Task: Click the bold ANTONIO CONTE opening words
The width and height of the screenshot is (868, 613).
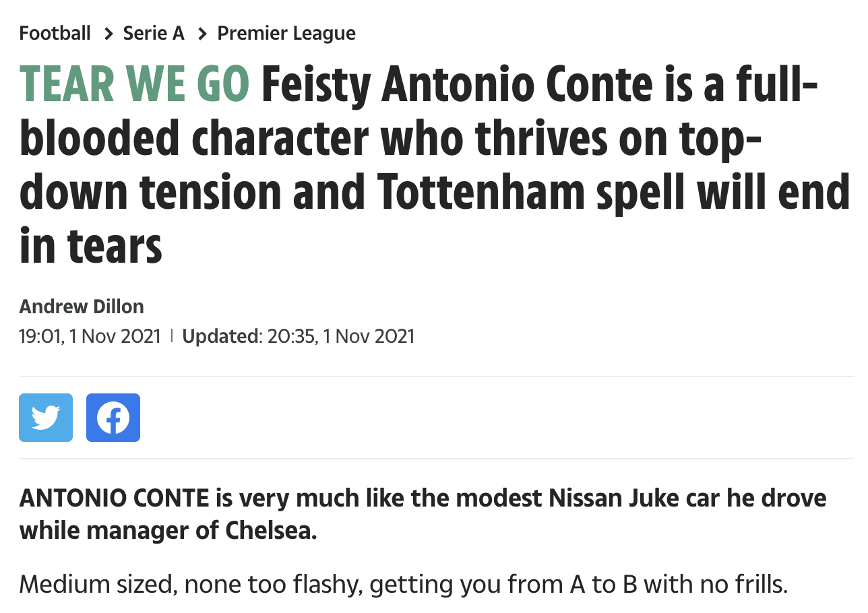Action: [115, 498]
